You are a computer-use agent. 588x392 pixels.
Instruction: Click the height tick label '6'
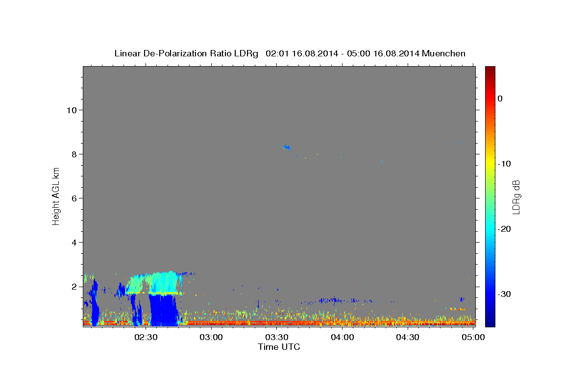tap(74, 198)
